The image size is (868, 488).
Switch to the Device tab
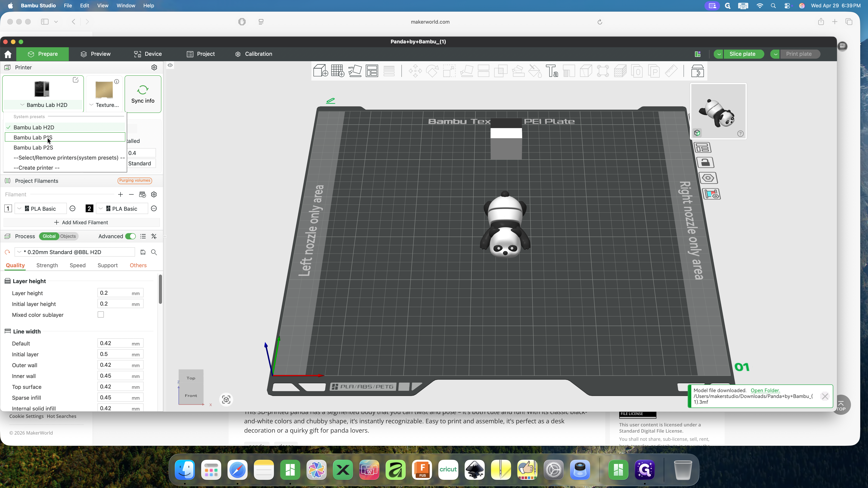pos(148,54)
